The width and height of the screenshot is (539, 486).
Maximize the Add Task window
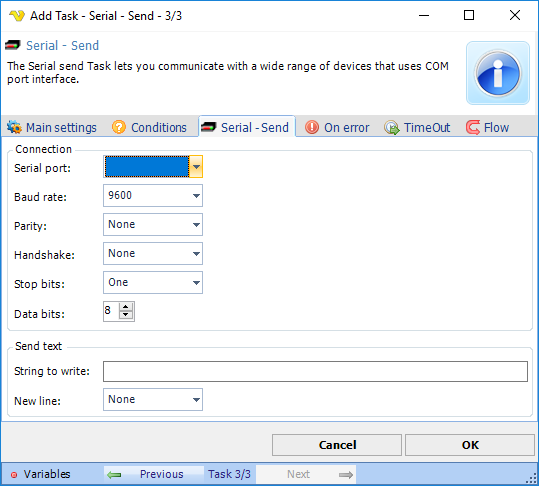pos(469,15)
